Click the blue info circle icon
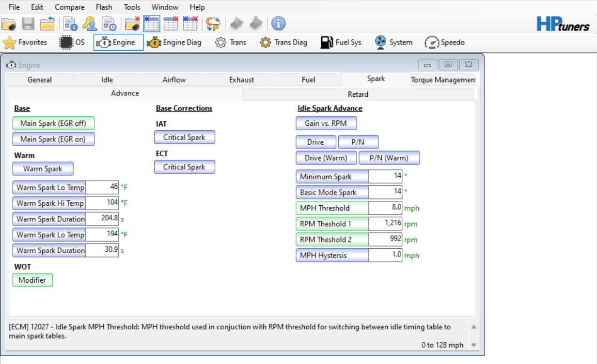597x364 pixels. point(278,24)
